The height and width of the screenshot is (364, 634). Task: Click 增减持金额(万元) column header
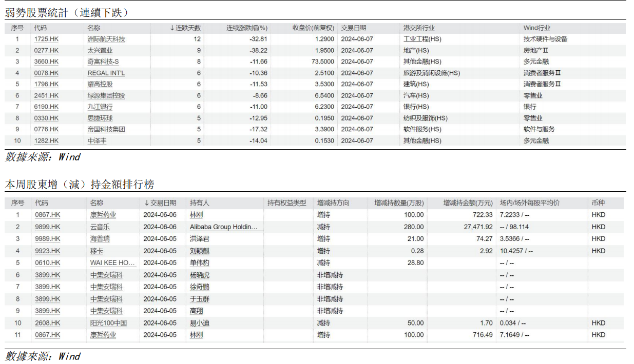point(468,203)
